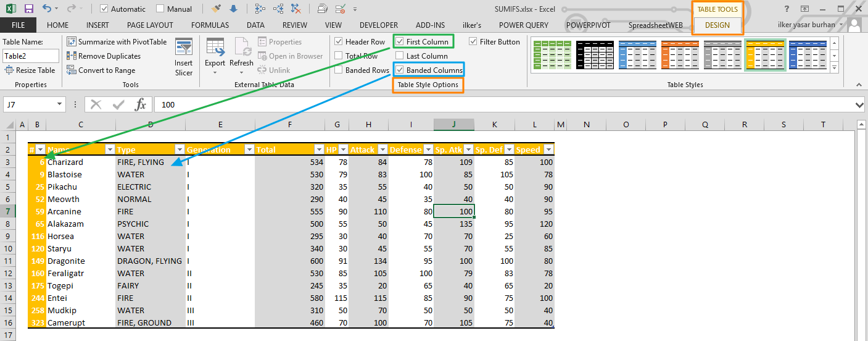Screen dimensions: 868x341
Task: Click the Save icon in the Quick Access Toolbar
Action: point(29,9)
